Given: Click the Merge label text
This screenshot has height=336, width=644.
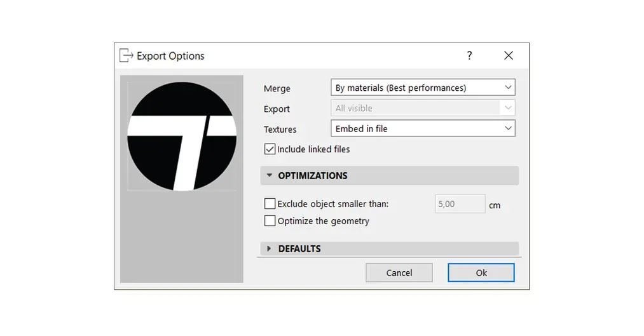Looking at the screenshot, I should coord(277,88).
